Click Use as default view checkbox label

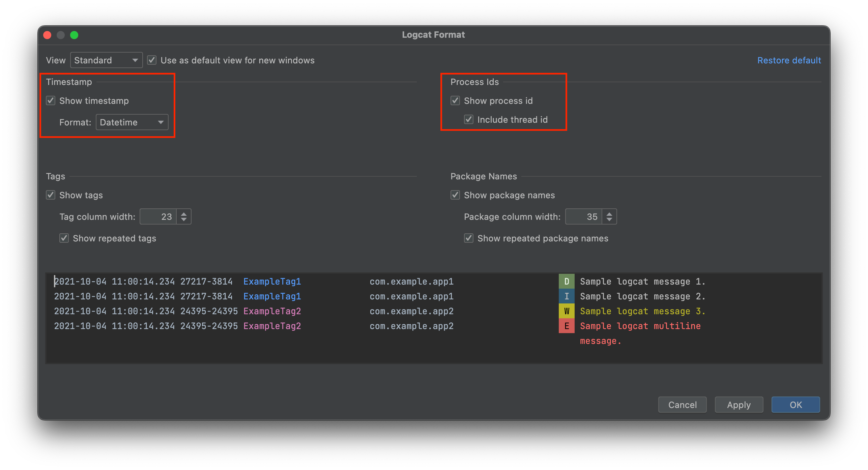(x=238, y=60)
